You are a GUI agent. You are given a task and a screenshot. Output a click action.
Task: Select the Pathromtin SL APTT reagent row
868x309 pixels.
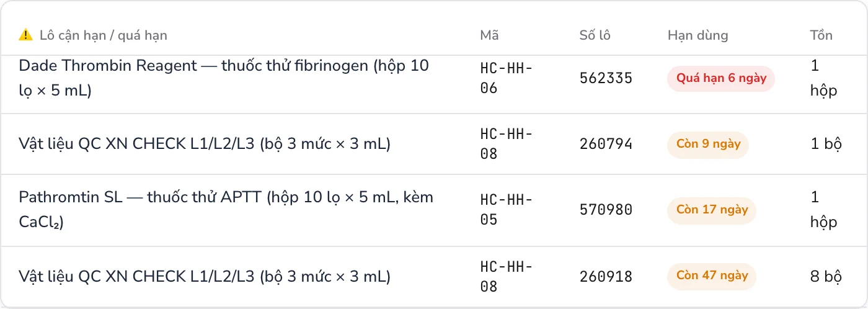(x=434, y=210)
